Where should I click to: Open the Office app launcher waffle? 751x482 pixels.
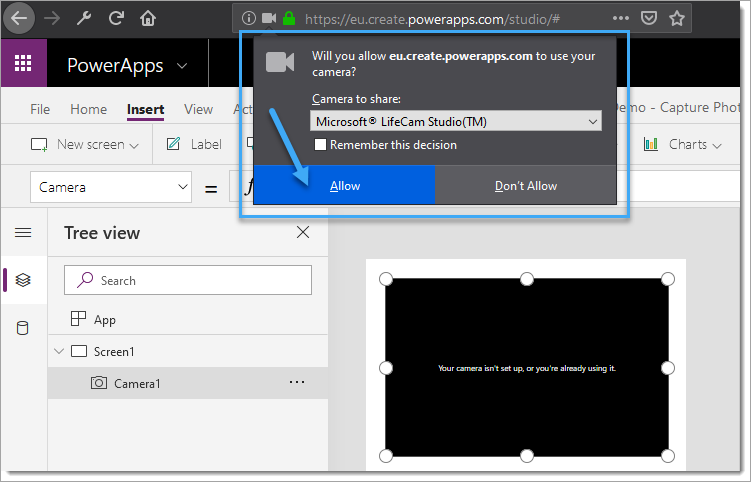(x=23, y=63)
